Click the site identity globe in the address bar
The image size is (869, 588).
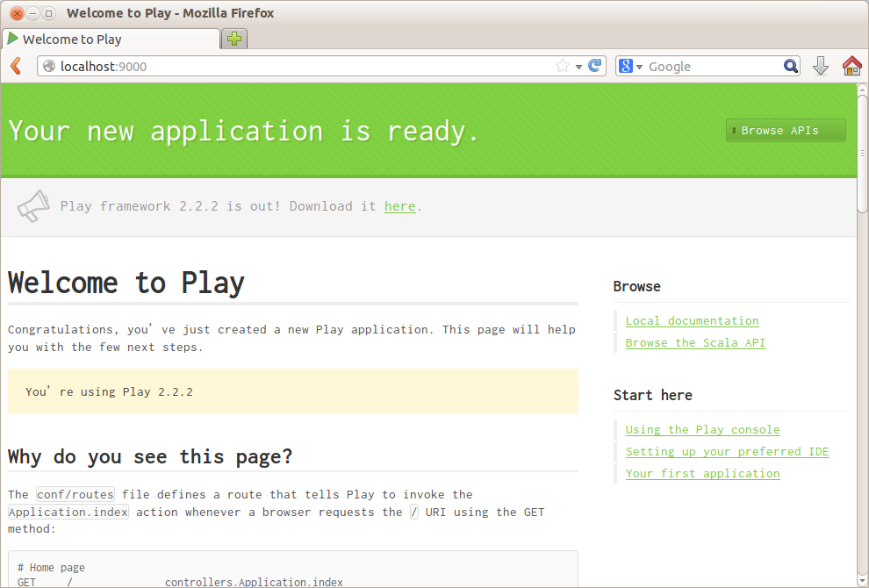point(50,66)
